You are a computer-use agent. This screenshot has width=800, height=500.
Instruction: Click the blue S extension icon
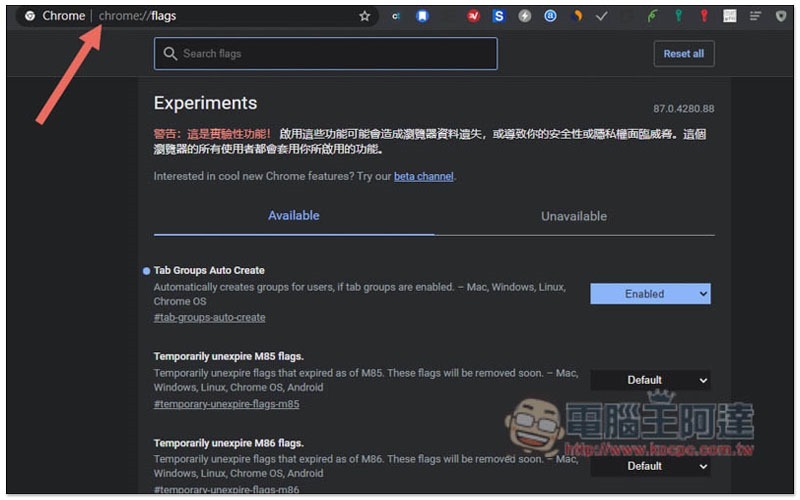coord(499,16)
